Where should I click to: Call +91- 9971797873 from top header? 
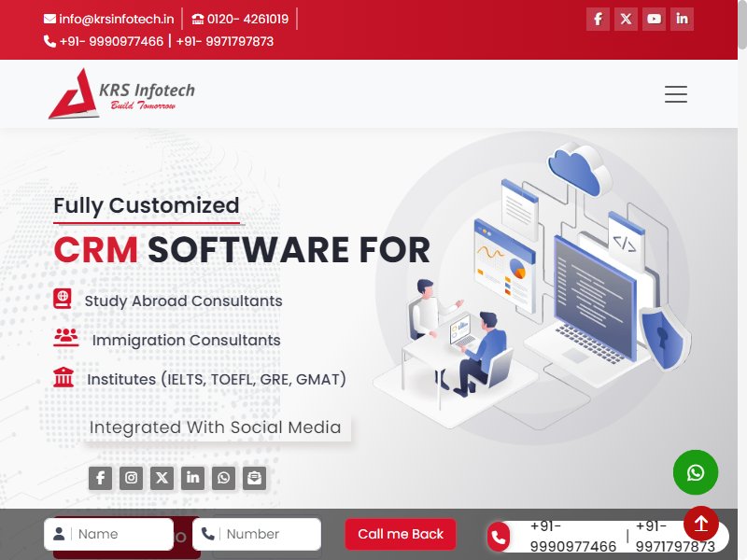(225, 41)
